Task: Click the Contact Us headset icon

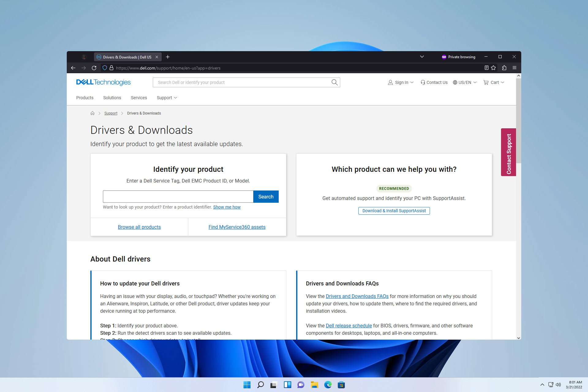Action: pos(422,82)
